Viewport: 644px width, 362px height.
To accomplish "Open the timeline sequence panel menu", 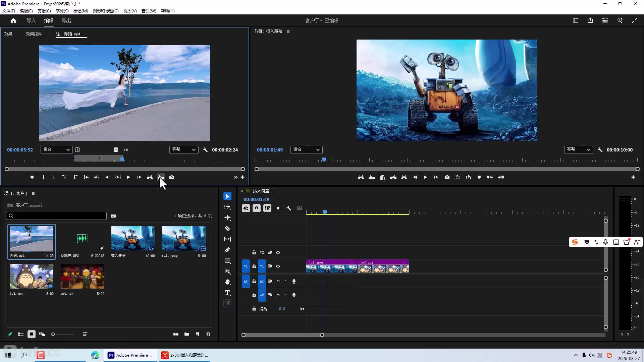I will click(x=274, y=191).
